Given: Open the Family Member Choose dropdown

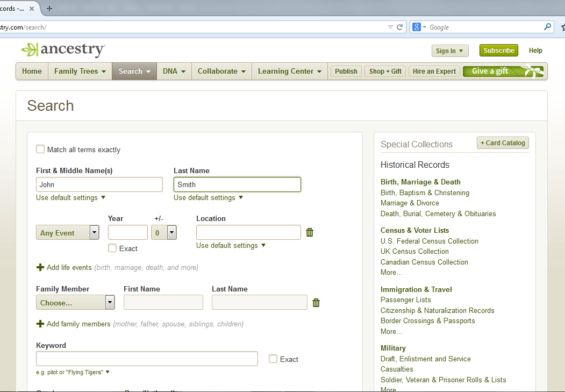Looking at the screenshot, I should (75, 302).
